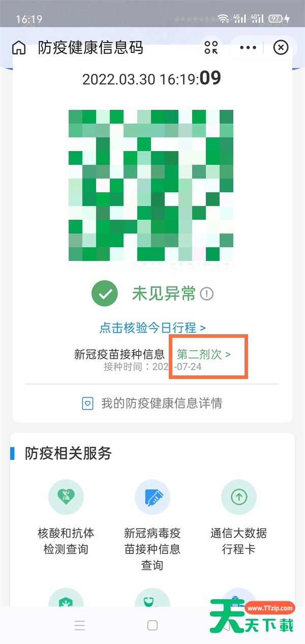This screenshot has height=644, width=305.
Task: Open 新冠病毒疫苗接种信息查询 icon
Action: pyautogui.click(x=152, y=497)
